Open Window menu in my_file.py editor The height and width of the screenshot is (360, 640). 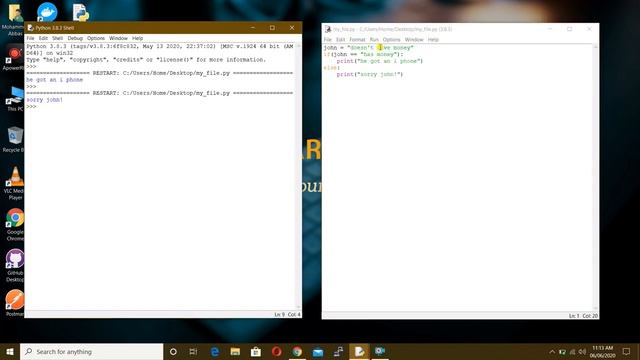(x=414, y=40)
